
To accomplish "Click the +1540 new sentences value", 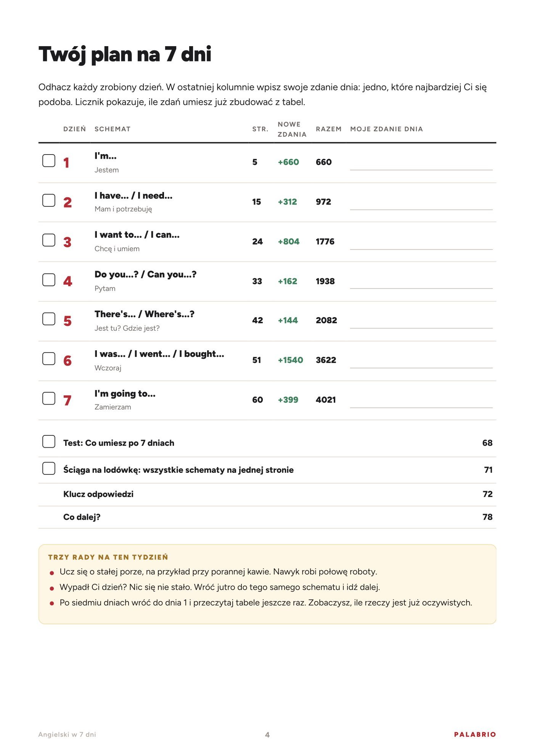I will (291, 360).
